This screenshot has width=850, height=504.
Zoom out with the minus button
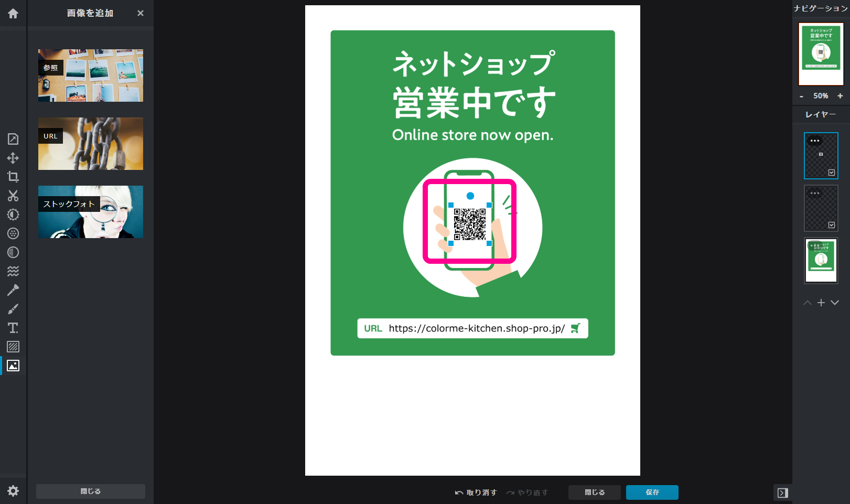click(x=801, y=96)
